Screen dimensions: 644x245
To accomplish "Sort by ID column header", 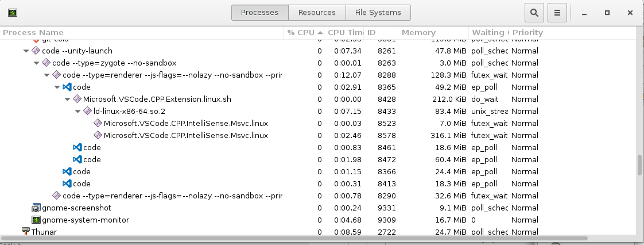I will coord(381,33).
